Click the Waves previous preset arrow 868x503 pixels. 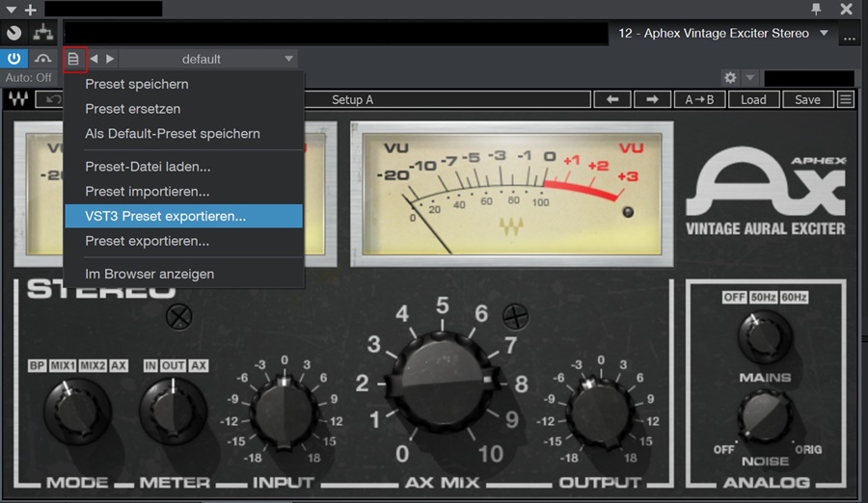click(612, 99)
